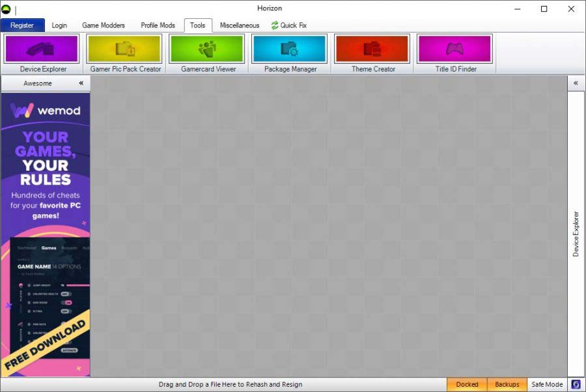Click the blue swirl icon in status bar
The height and width of the screenshot is (392, 586).
(x=576, y=384)
